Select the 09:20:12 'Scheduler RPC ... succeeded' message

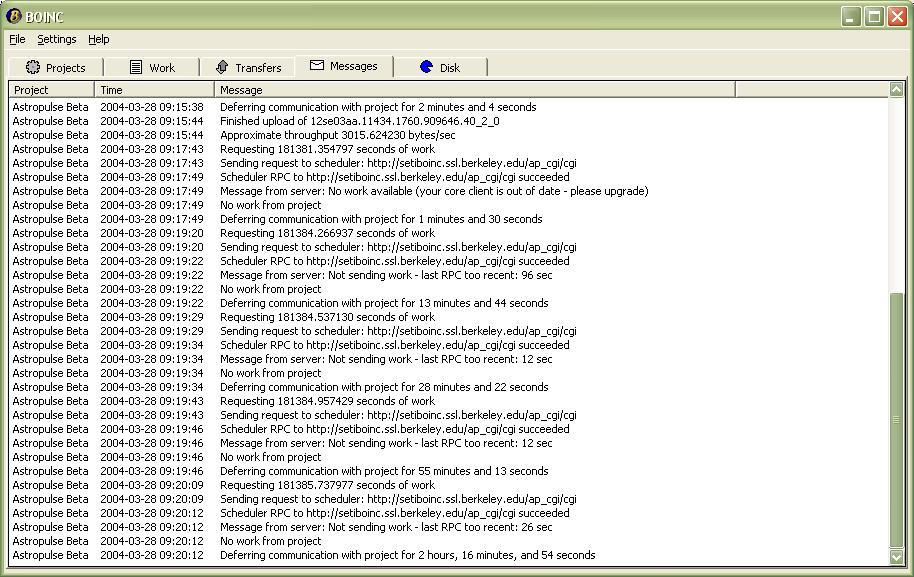[x=395, y=513]
